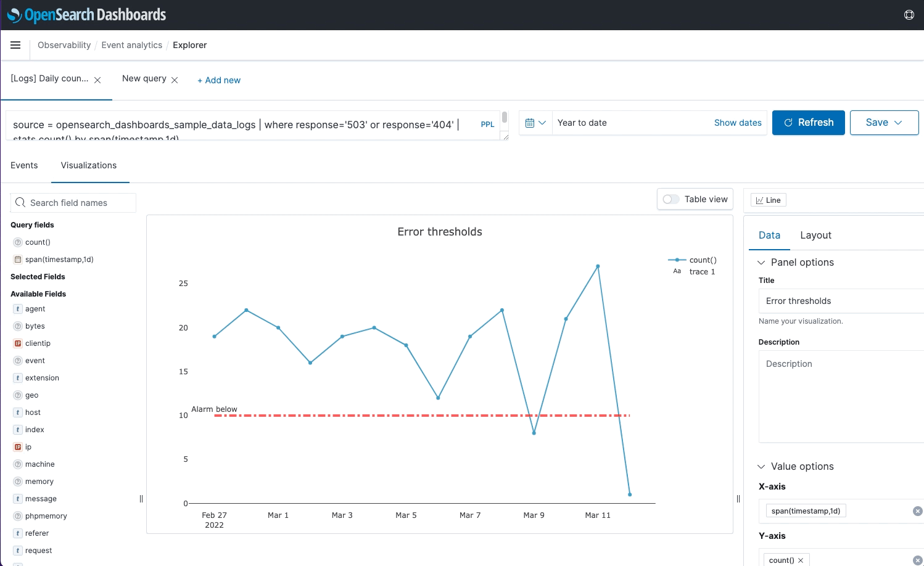Click the referer field type icon
The height and width of the screenshot is (566, 924).
18,533
